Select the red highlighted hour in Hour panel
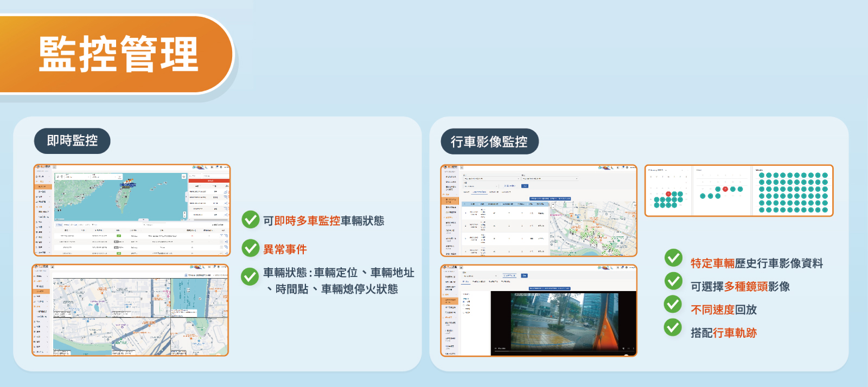This screenshot has height=387, width=868. [x=725, y=189]
